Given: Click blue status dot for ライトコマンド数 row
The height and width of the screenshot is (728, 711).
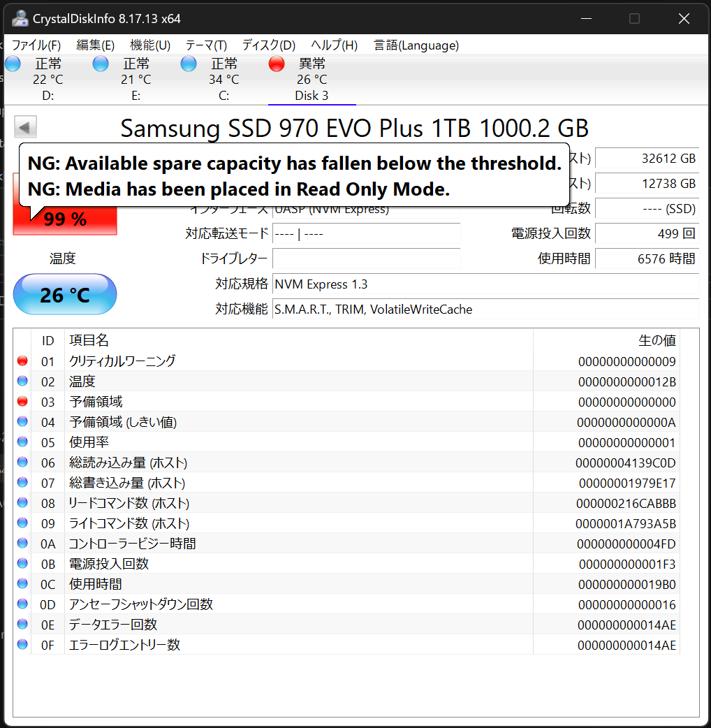Looking at the screenshot, I should 22,523.
